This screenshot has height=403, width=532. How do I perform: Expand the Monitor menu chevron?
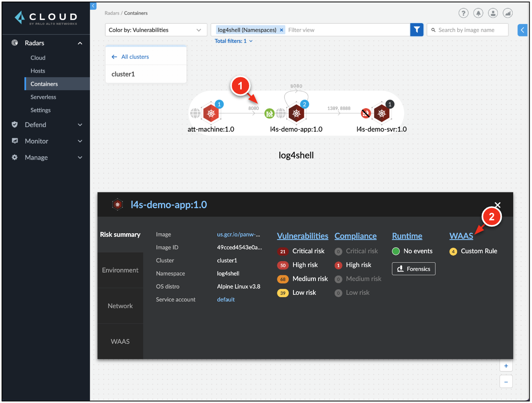(80, 141)
